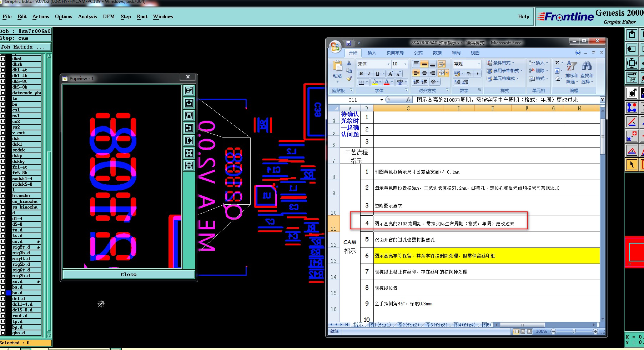Toggle checkbox for layer ss.d
This screenshot has height=350, width=644.
click(x=3, y=281)
